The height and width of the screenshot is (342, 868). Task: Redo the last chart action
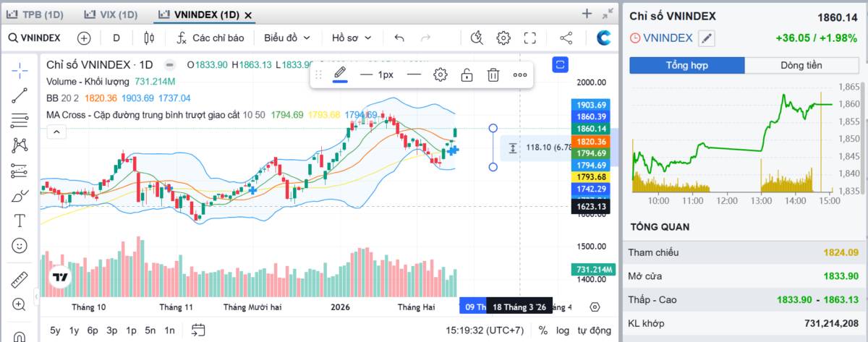426,38
